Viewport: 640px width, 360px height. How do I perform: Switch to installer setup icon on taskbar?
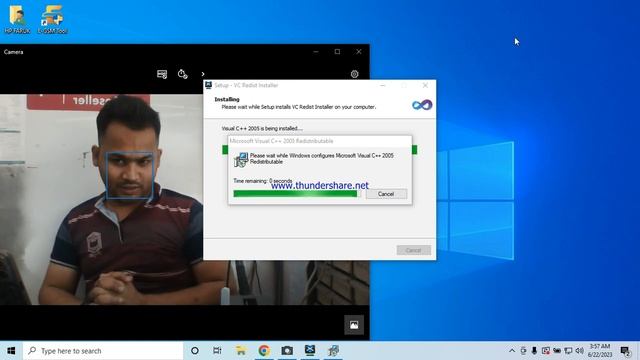[333, 351]
